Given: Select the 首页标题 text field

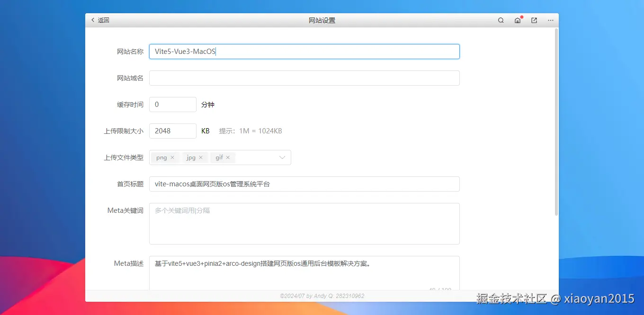Looking at the screenshot, I should [304, 184].
